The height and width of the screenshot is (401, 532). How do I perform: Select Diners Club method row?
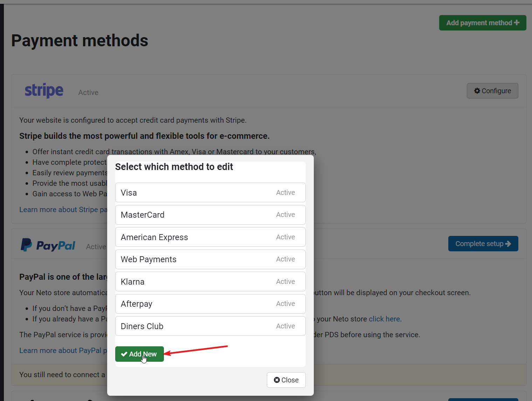pyautogui.click(x=210, y=326)
